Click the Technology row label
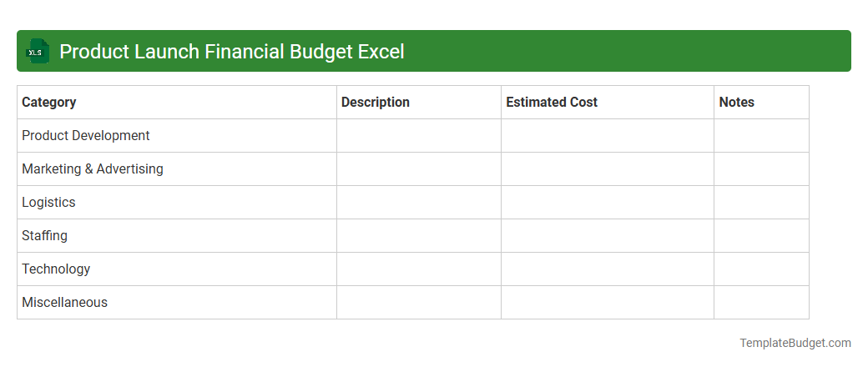Image resolution: width=868 pixels, height=367 pixels. (56, 269)
